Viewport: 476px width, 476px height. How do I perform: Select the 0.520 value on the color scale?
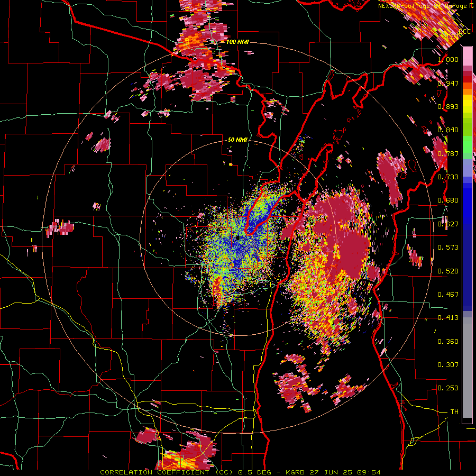click(x=448, y=271)
